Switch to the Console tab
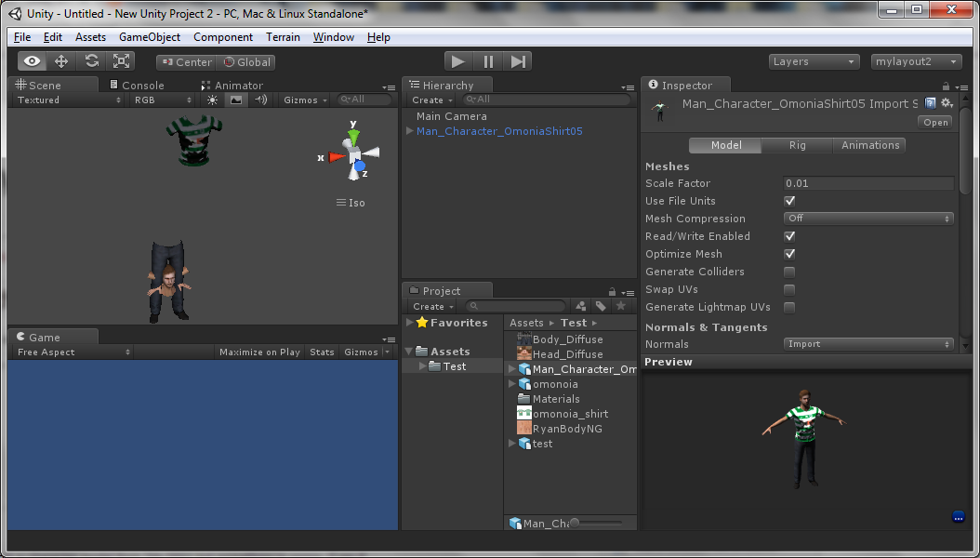The height and width of the screenshot is (558, 980). (x=137, y=85)
